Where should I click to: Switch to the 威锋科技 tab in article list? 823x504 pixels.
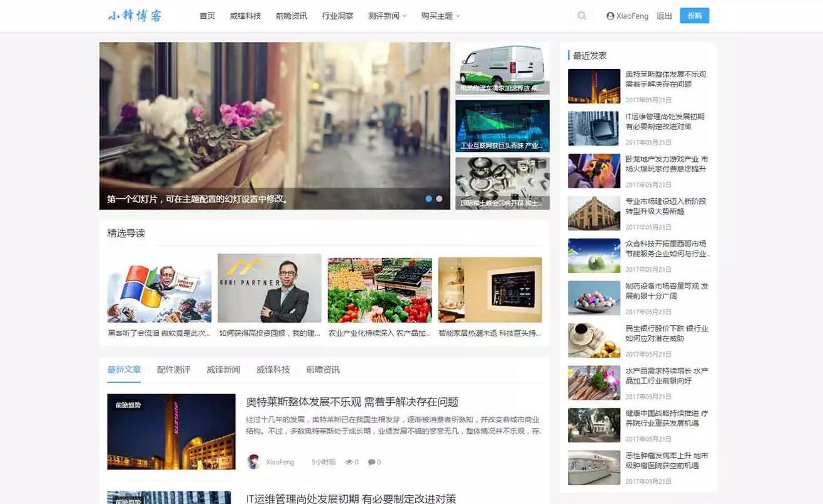[x=273, y=370]
